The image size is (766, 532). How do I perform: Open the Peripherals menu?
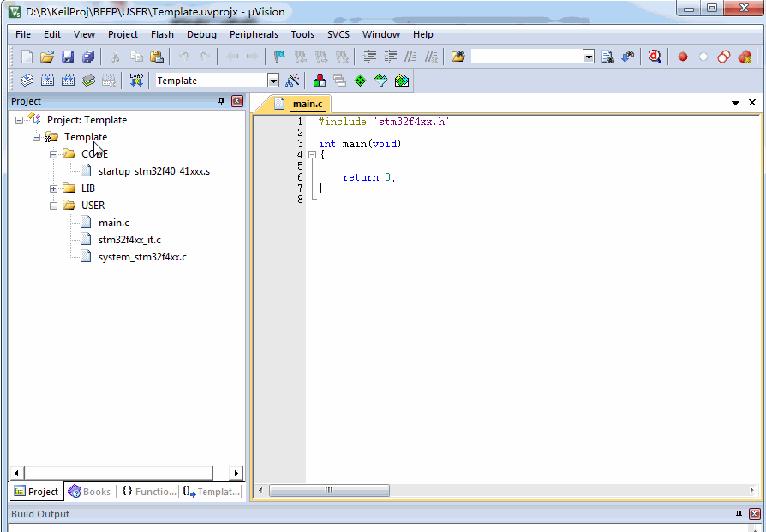point(254,34)
